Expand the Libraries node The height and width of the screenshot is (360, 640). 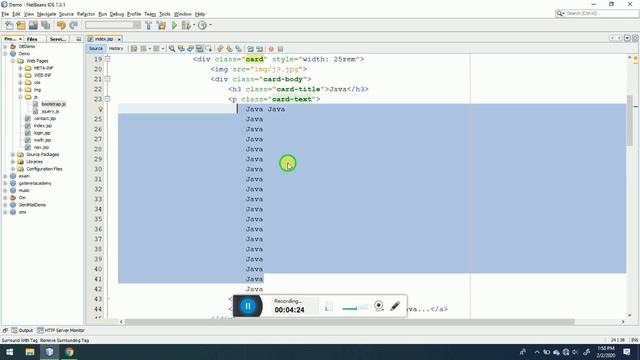[13, 162]
